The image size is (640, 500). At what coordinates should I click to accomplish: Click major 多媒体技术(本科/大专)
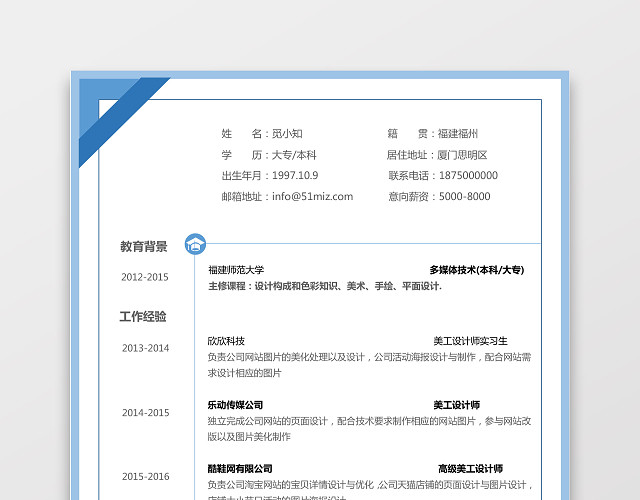(477, 270)
